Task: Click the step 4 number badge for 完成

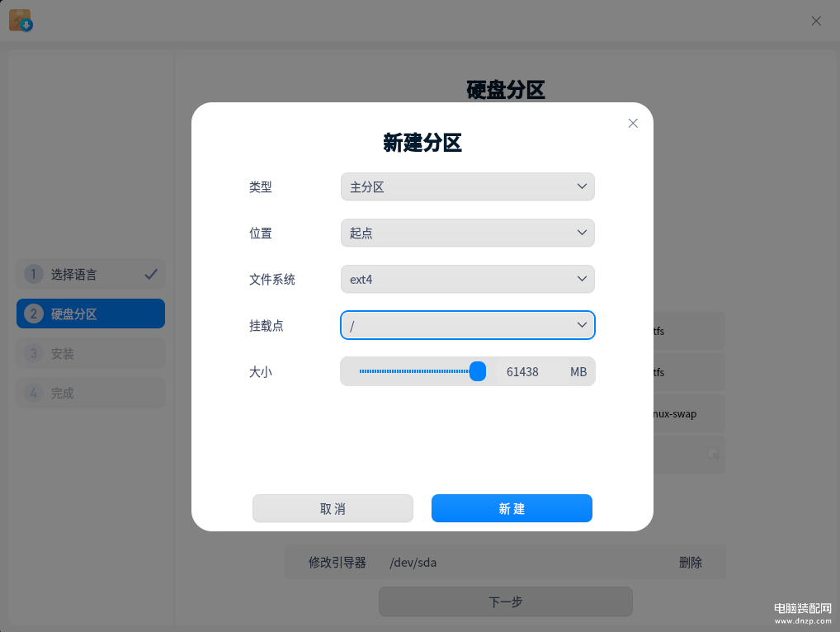Action: pos(33,393)
